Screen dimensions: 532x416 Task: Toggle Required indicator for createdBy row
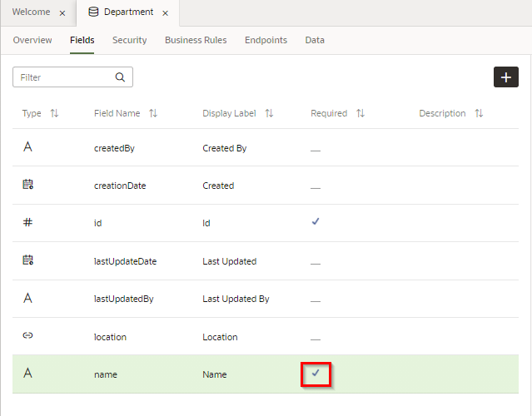coord(316,149)
